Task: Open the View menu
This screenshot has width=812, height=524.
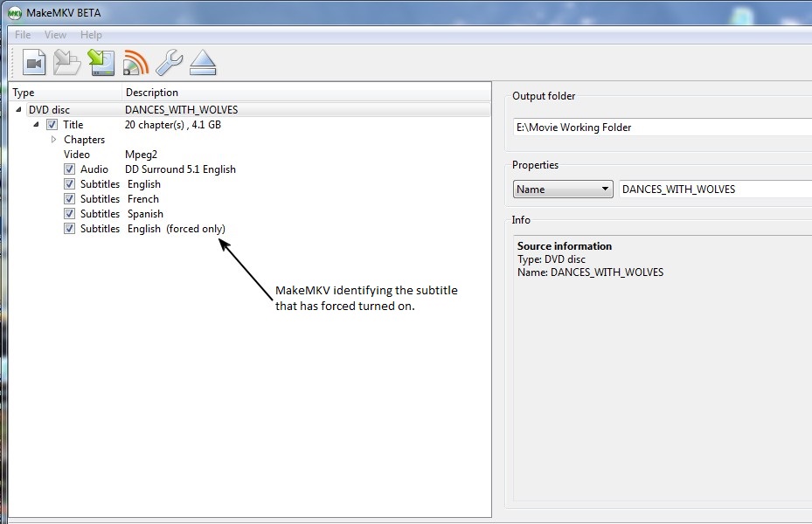Action: pos(55,35)
